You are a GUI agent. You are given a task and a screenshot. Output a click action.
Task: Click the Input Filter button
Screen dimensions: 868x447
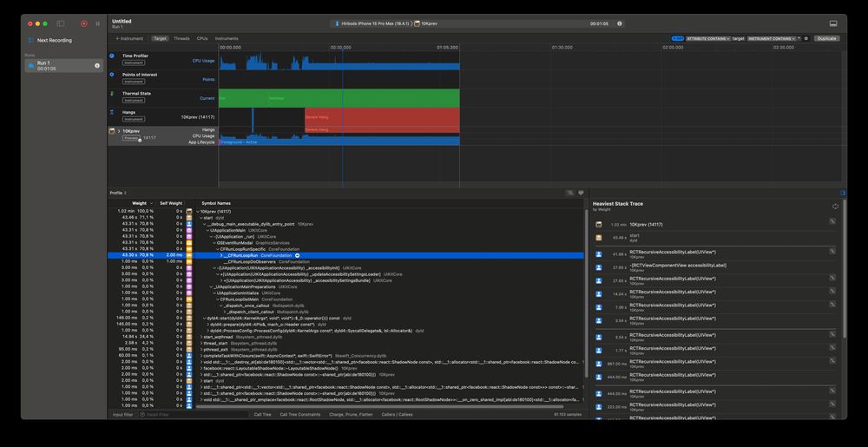(x=122, y=414)
